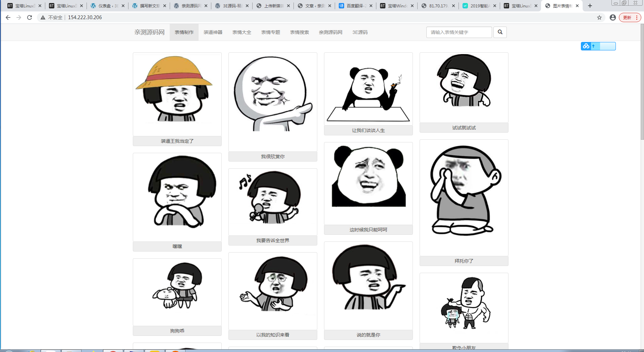Bookmark this page with star icon

click(x=599, y=17)
